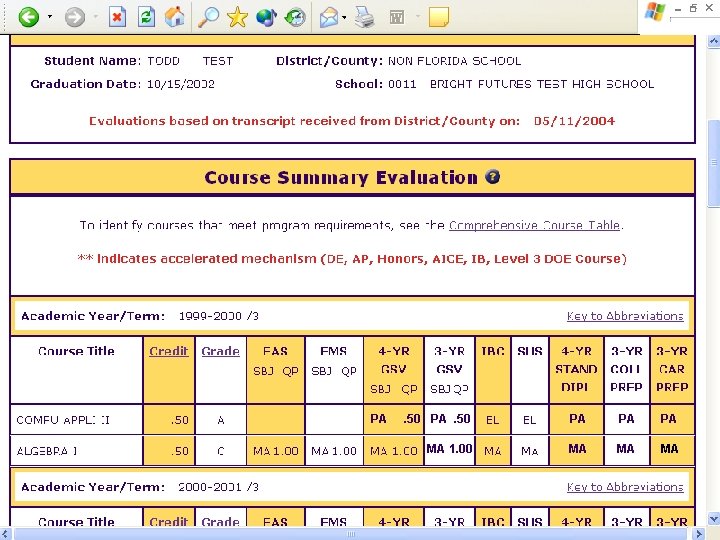The height and width of the screenshot is (540, 720).
Task: Open Key to Abbreviations for 2000-2001 term
Action: coord(625,487)
